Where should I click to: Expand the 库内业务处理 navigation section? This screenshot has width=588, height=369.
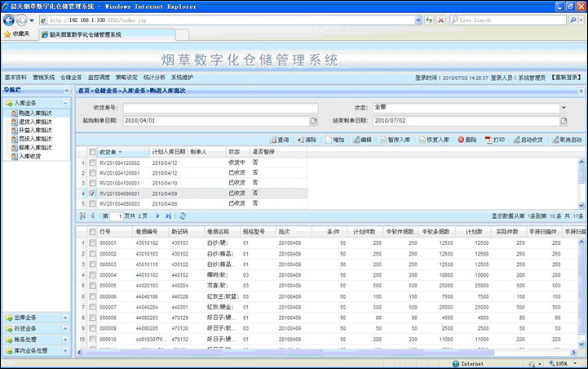pyautogui.click(x=65, y=350)
